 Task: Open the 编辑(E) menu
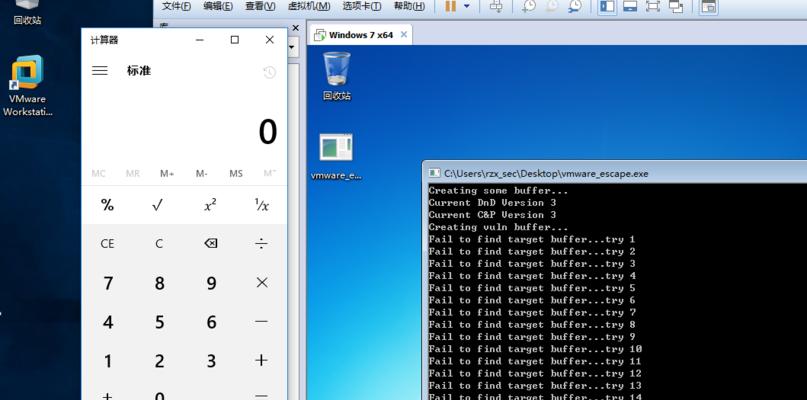(218, 6)
